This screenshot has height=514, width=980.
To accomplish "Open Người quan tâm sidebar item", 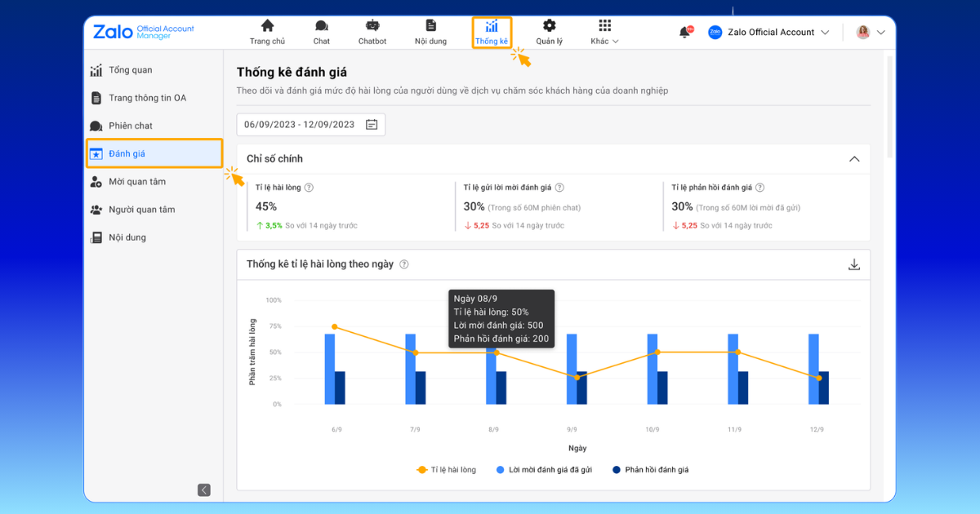I will (142, 210).
